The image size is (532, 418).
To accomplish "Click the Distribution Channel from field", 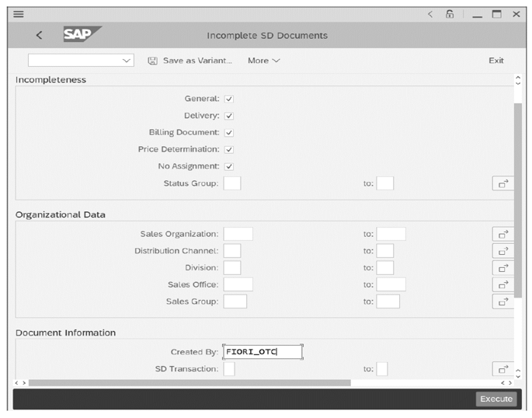I will (232, 251).
